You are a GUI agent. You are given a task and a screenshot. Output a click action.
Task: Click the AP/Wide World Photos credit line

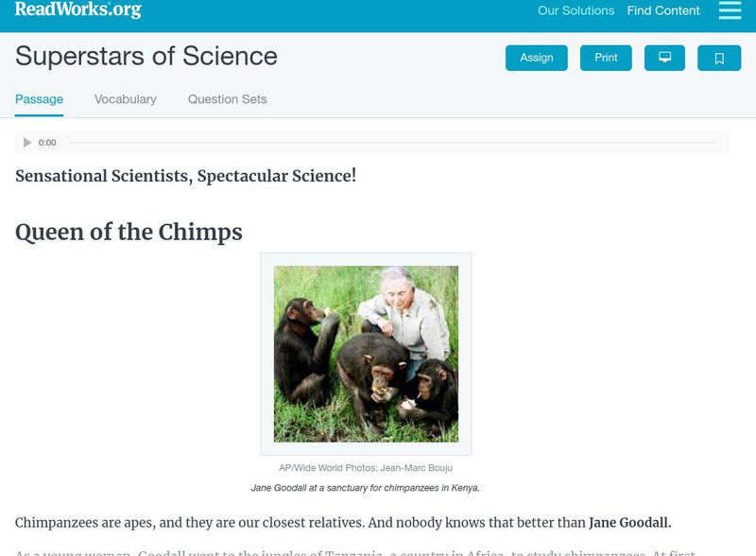(366, 468)
